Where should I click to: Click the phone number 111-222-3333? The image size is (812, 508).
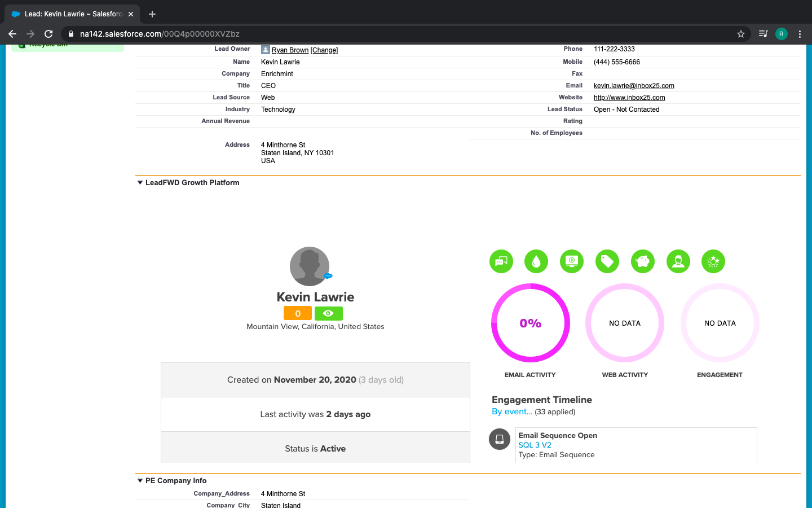[614, 49]
